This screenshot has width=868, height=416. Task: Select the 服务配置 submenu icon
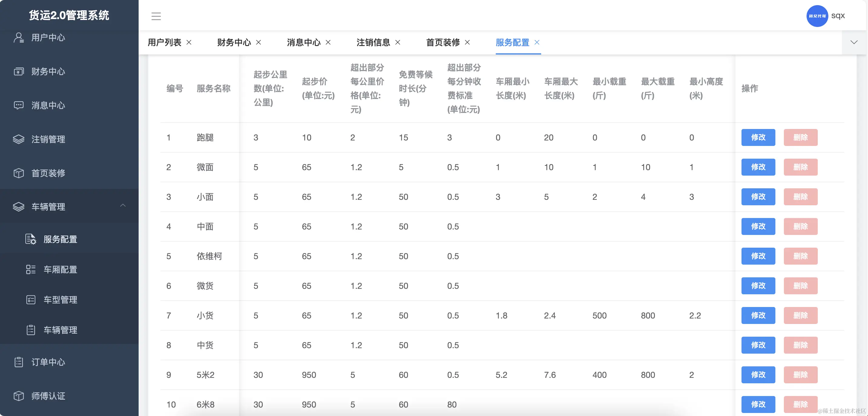pos(31,239)
